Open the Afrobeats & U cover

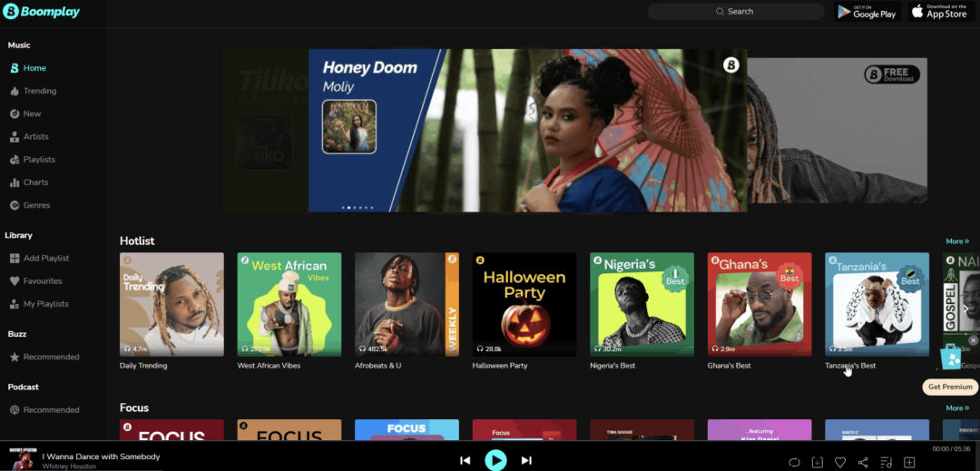tap(407, 304)
